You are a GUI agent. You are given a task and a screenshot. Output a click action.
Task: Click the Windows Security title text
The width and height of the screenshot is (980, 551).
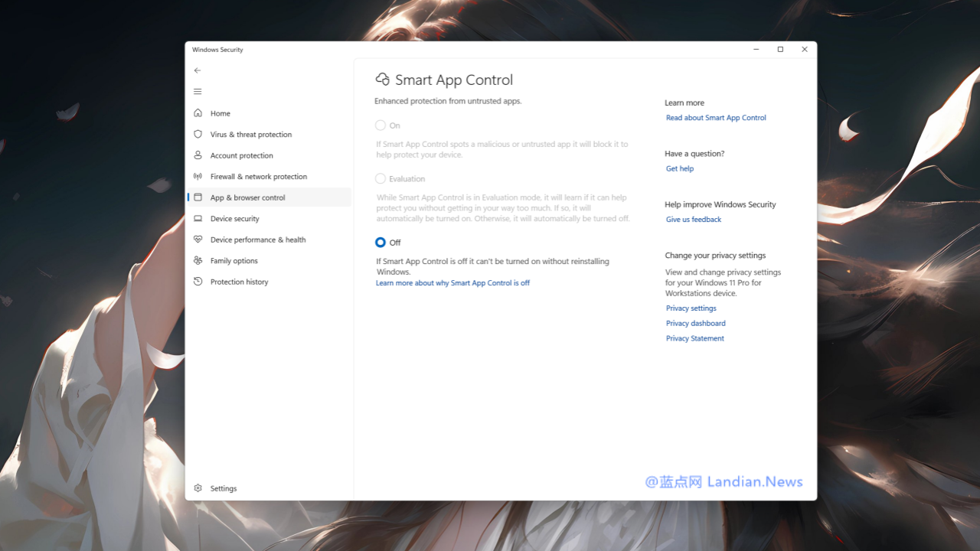coord(217,50)
